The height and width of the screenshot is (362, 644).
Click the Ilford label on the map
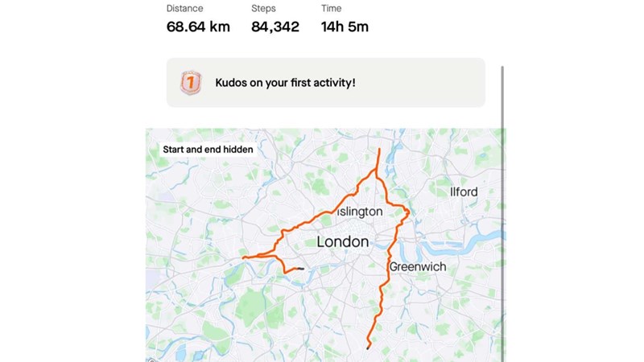tap(464, 191)
